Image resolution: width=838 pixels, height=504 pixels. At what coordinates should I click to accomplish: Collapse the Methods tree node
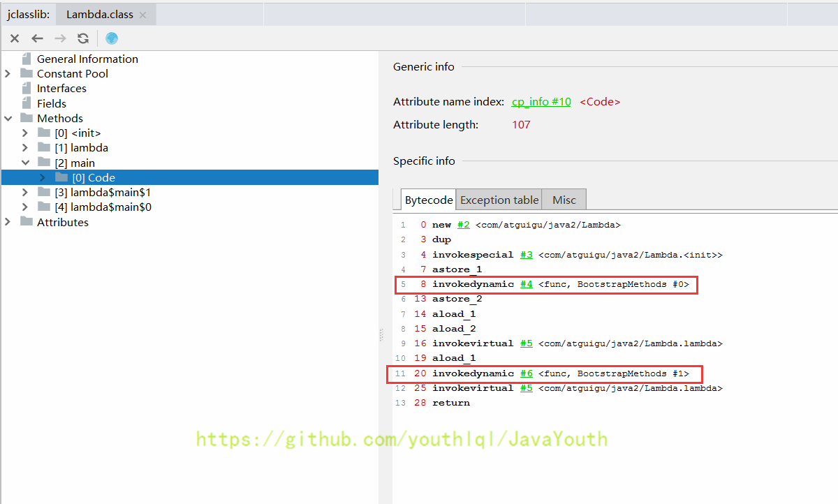pyautogui.click(x=8, y=118)
